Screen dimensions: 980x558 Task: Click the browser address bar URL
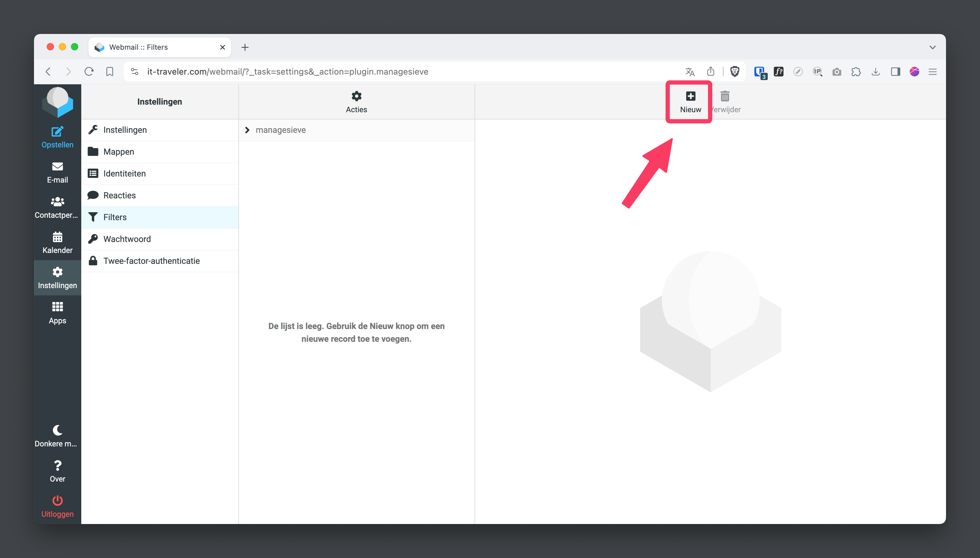pyautogui.click(x=287, y=72)
